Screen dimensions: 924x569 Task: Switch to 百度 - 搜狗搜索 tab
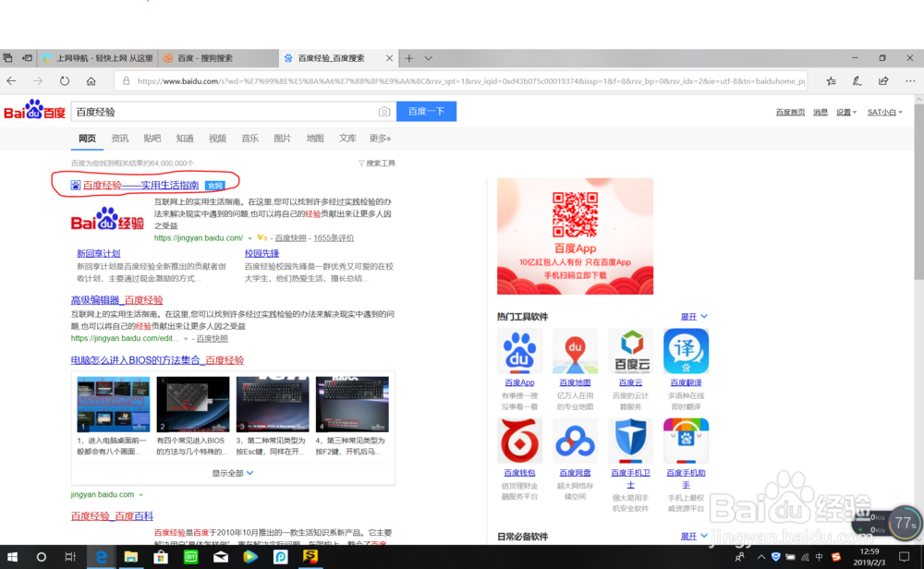218,58
